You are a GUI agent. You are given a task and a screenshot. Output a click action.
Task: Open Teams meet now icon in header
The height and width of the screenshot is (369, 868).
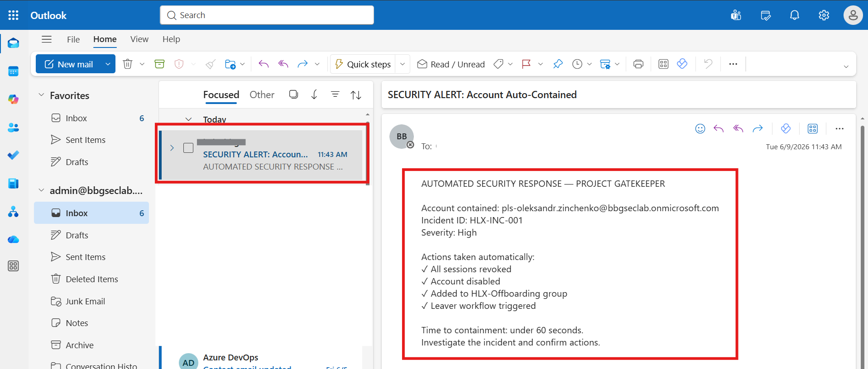click(736, 15)
